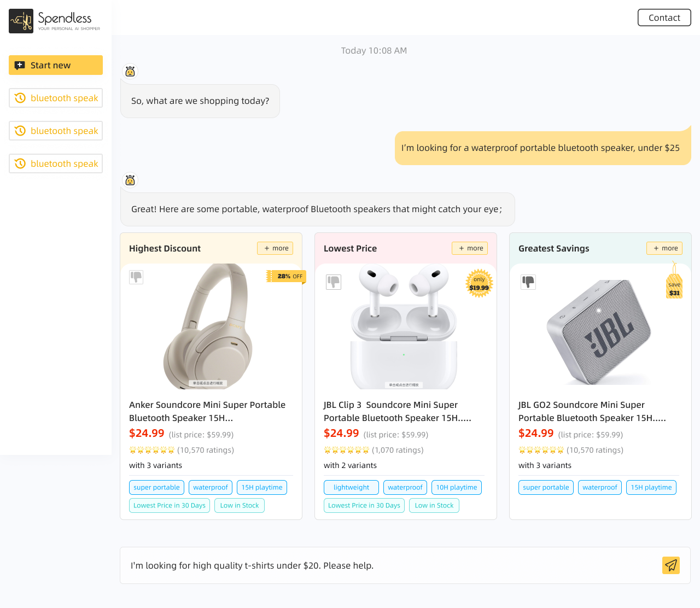This screenshot has height=608, width=700.
Task: Expand more in Greatest Savings
Action: (x=664, y=248)
